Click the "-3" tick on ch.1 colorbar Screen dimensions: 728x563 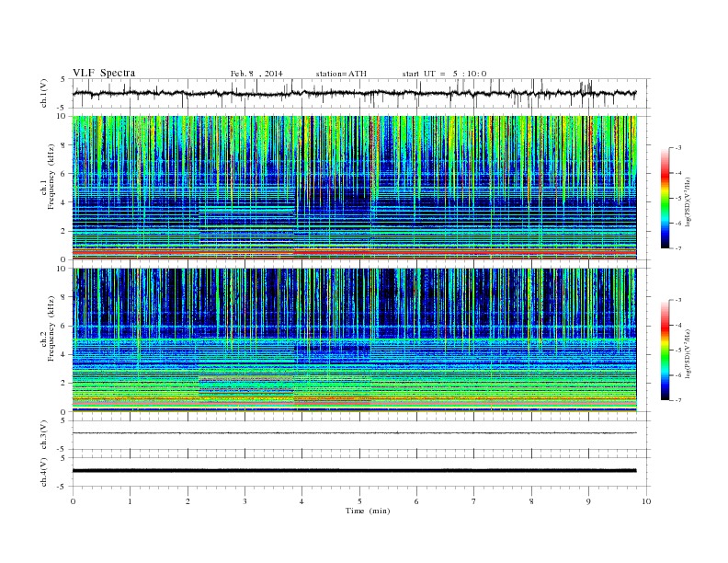click(677, 148)
